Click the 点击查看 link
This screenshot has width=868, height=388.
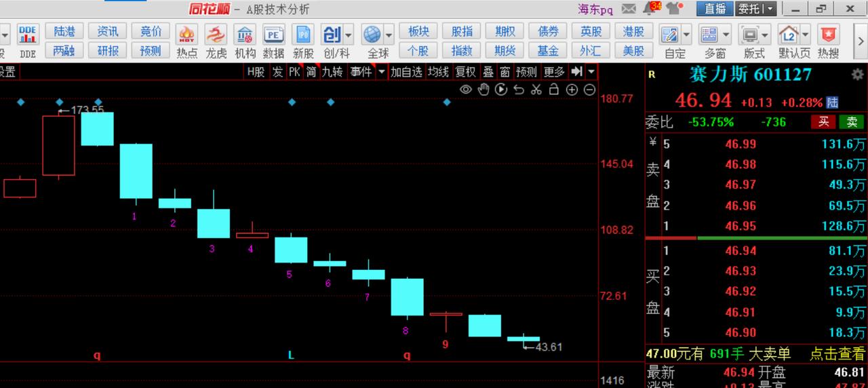pos(837,353)
